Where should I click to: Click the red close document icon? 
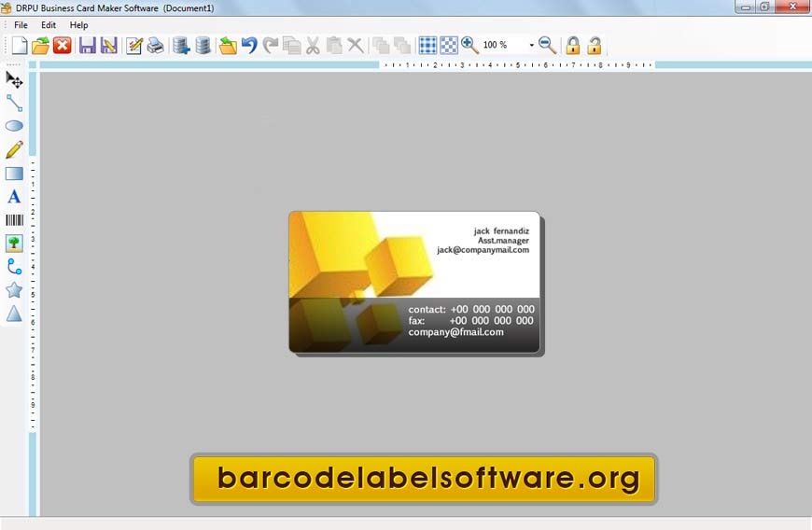(63, 46)
